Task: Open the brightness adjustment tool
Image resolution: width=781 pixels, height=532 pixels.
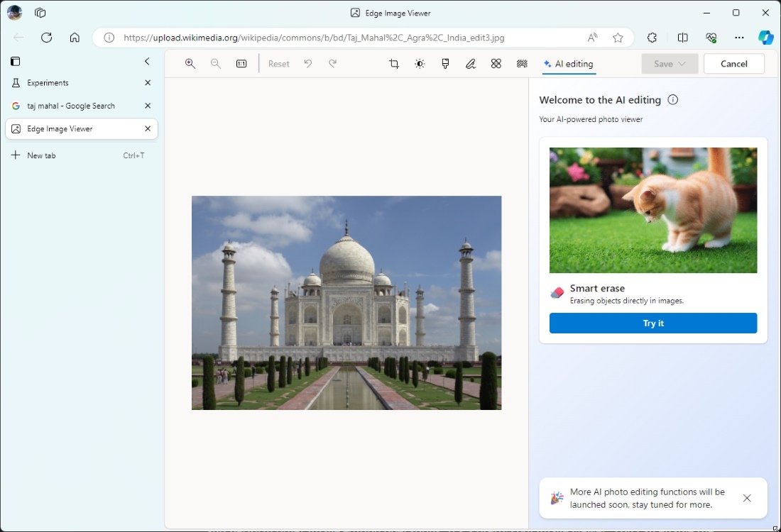Action: [420, 63]
